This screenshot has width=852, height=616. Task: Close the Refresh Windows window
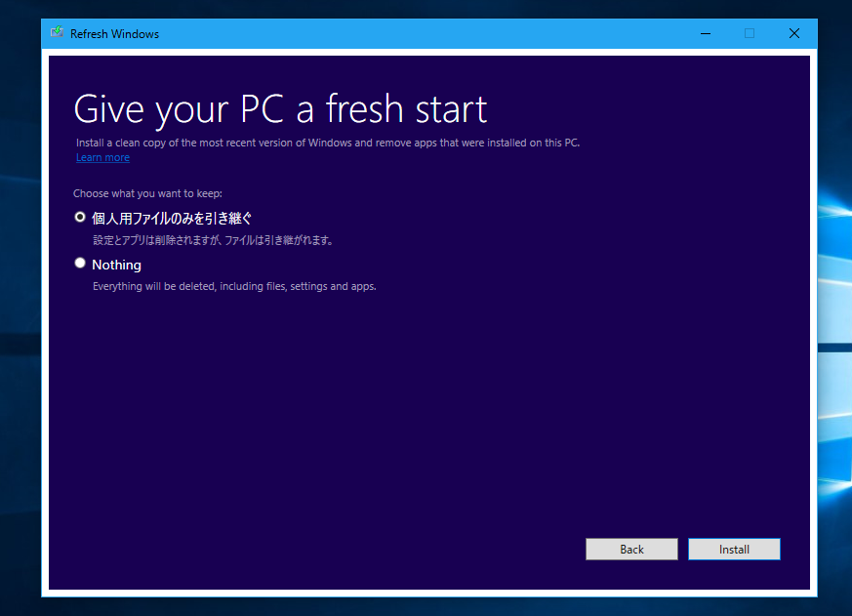click(x=793, y=34)
